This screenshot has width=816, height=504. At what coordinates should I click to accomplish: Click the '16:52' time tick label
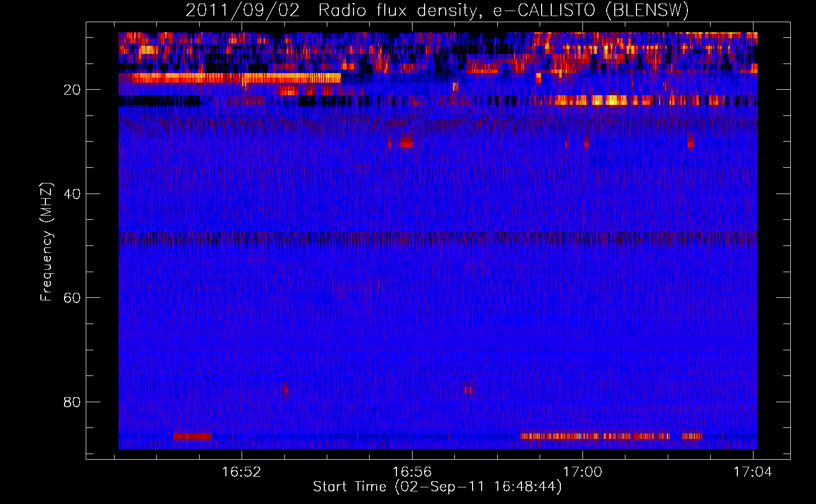tap(242, 472)
